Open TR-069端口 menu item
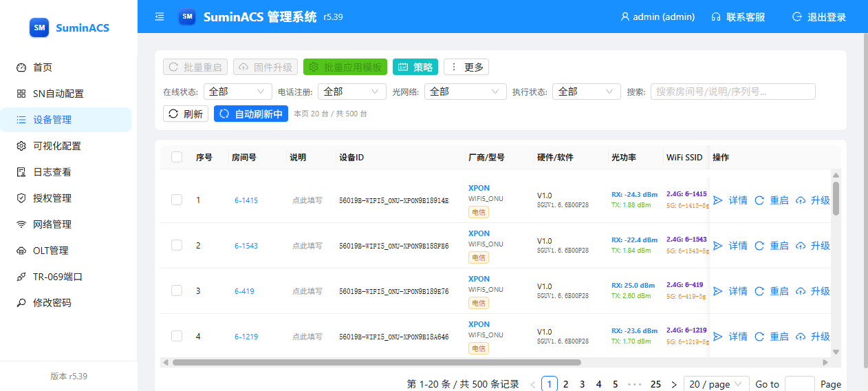The height and width of the screenshot is (391, 868). pyautogui.click(x=65, y=277)
